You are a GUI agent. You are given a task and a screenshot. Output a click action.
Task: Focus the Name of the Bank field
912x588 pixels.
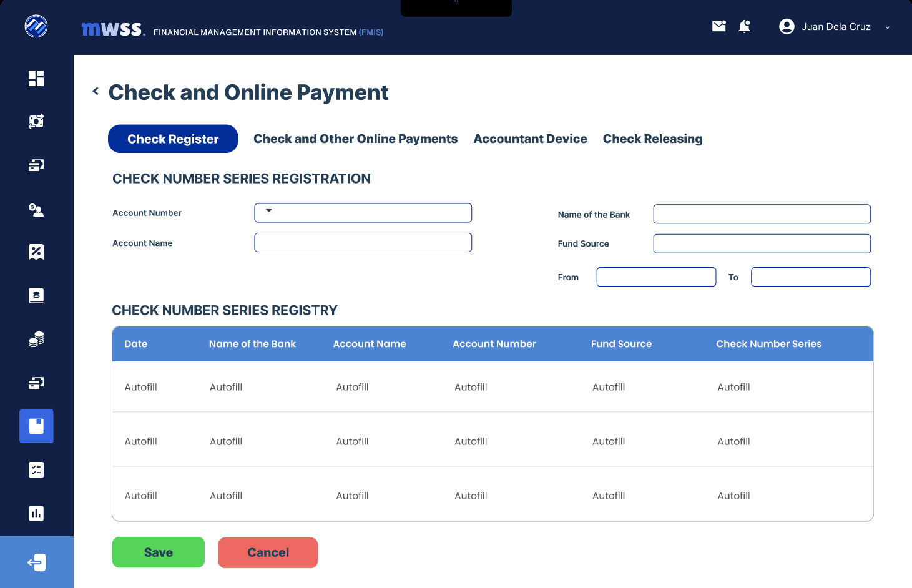tap(762, 214)
